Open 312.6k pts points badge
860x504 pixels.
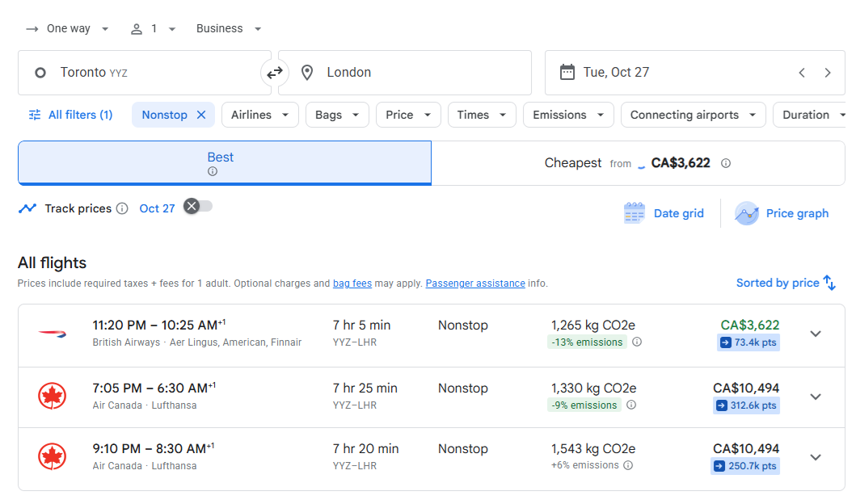tap(746, 405)
